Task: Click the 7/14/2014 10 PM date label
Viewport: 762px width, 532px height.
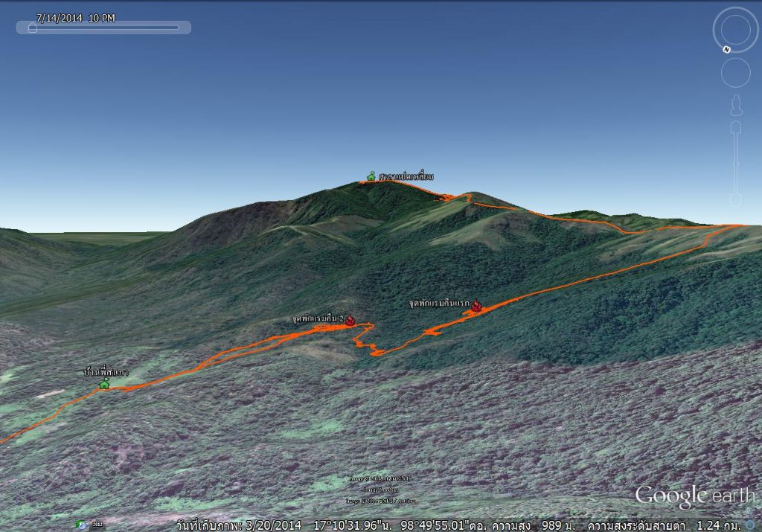Action: point(76,18)
